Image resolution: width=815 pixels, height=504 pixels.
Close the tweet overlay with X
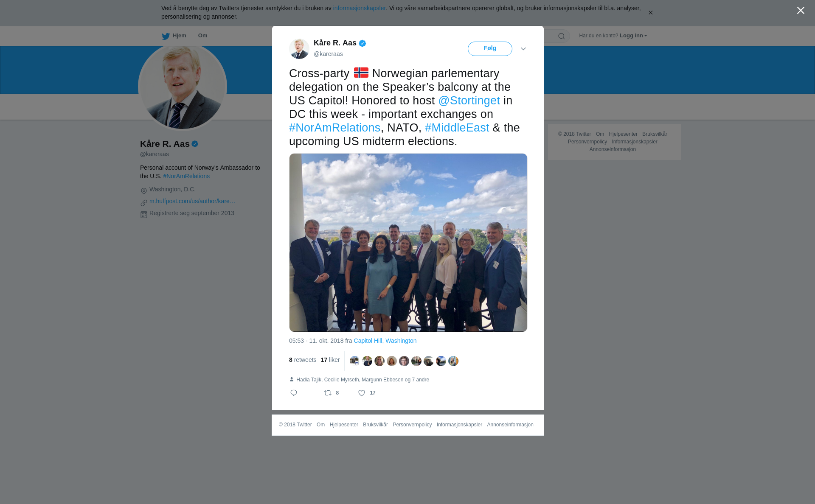pyautogui.click(x=801, y=11)
